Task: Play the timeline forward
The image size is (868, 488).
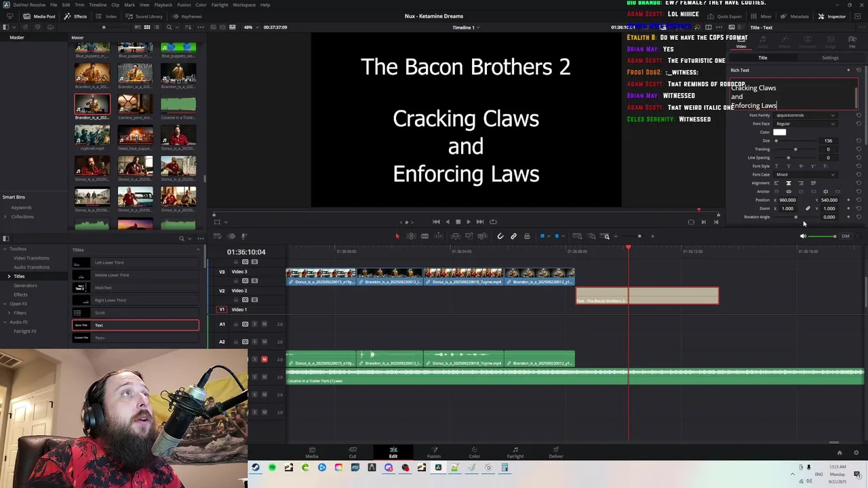Action: (x=469, y=222)
